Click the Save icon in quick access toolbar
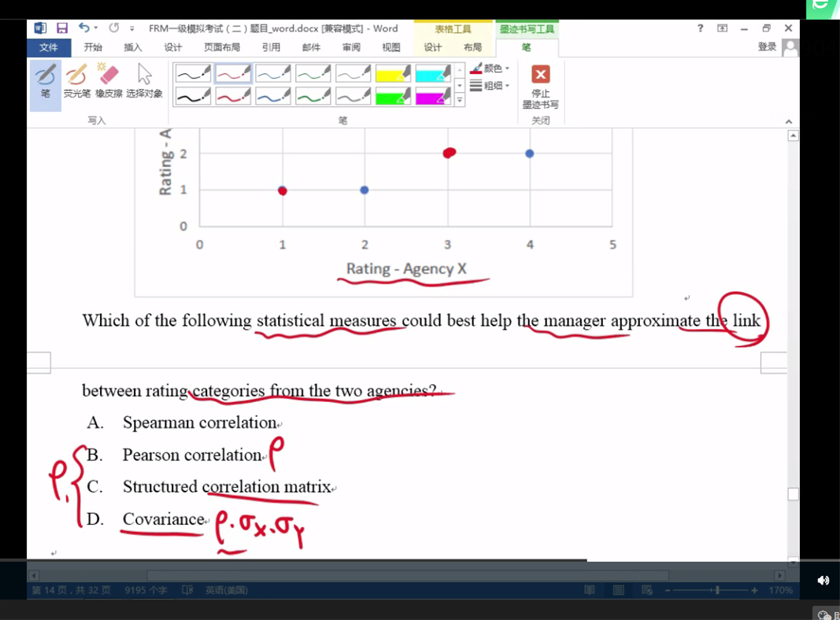This screenshot has width=840, height=620. [62, 28]
